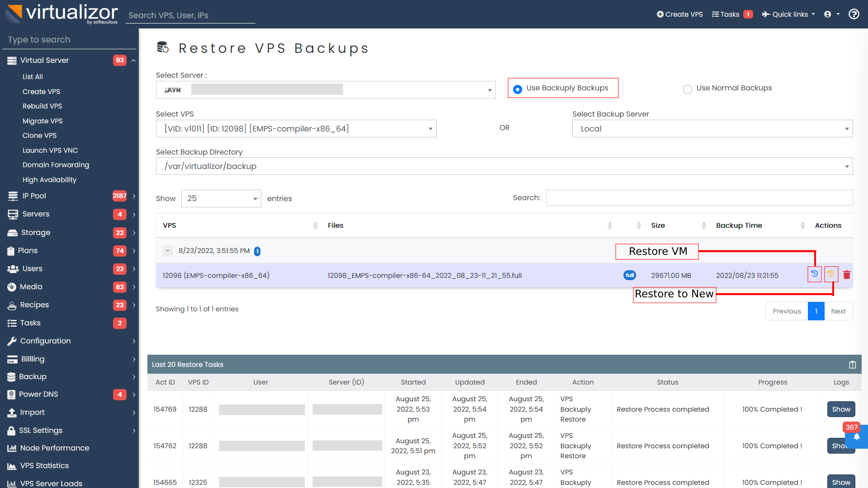Collapse the 8/23/2022 backup group
This screenshot has width=868, height=488.
(168, 250)
